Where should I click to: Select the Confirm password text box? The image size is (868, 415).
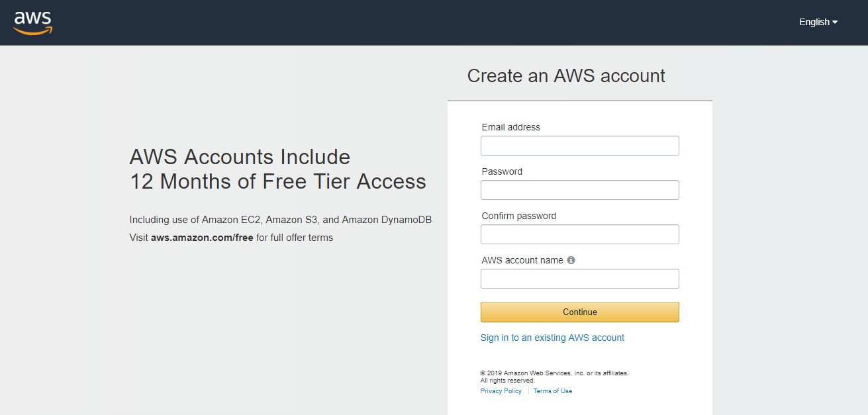(x=579, y=234)
